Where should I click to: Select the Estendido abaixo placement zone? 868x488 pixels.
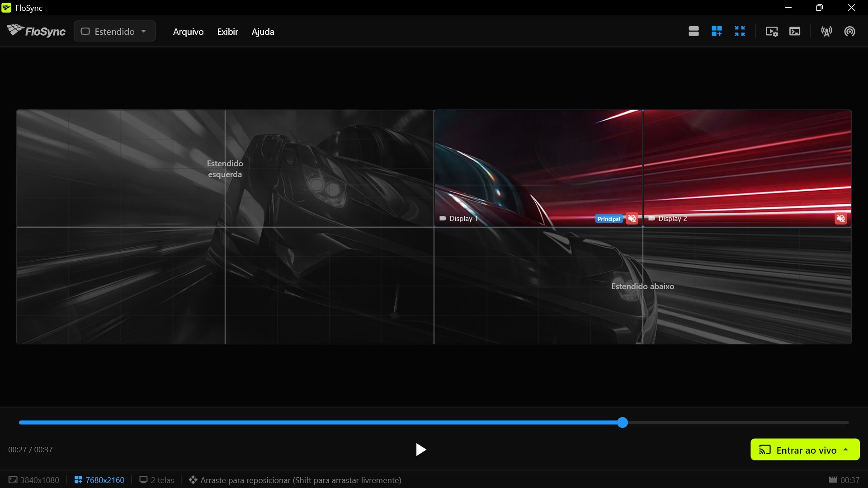(642, 286)
